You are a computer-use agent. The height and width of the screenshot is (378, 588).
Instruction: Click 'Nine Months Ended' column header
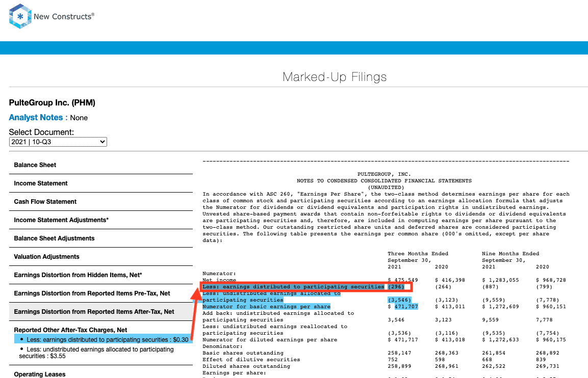(x=510, y=254)
